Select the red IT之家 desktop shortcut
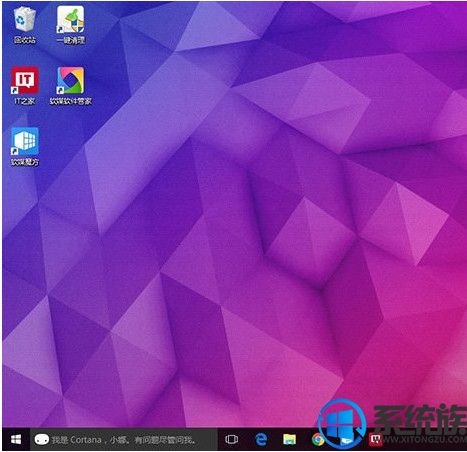 (25, 86)
